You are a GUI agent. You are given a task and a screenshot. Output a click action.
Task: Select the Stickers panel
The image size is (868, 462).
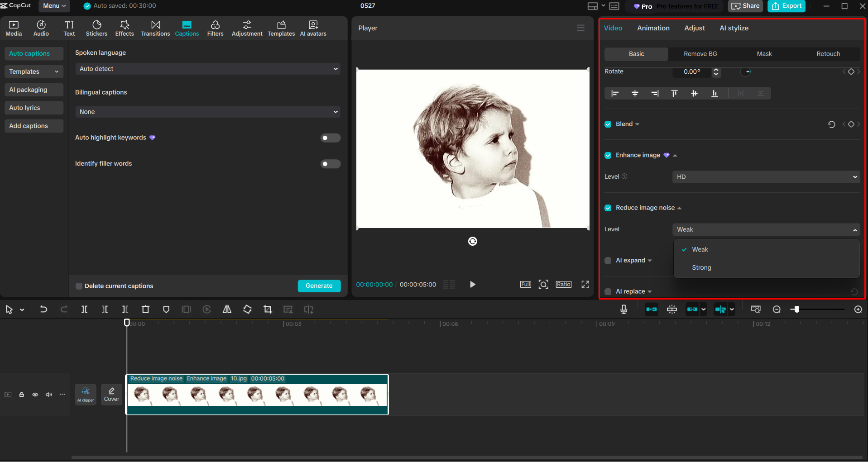[96, 28]
